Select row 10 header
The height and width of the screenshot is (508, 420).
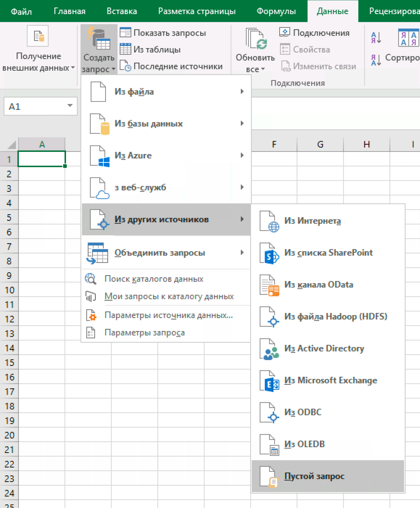click(x=9, y=290)
